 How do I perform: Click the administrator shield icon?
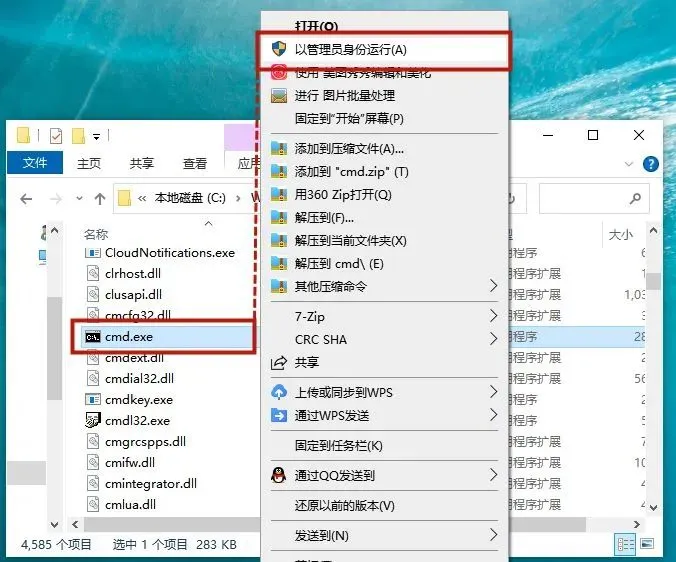coord(279,49)
